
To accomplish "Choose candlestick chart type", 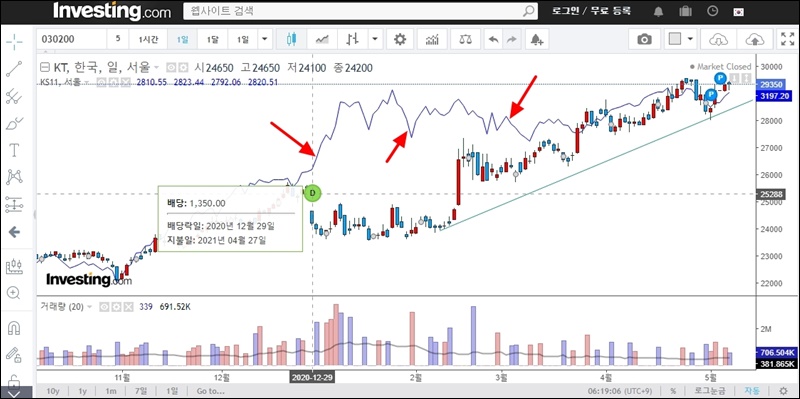I will click(291, 39).
